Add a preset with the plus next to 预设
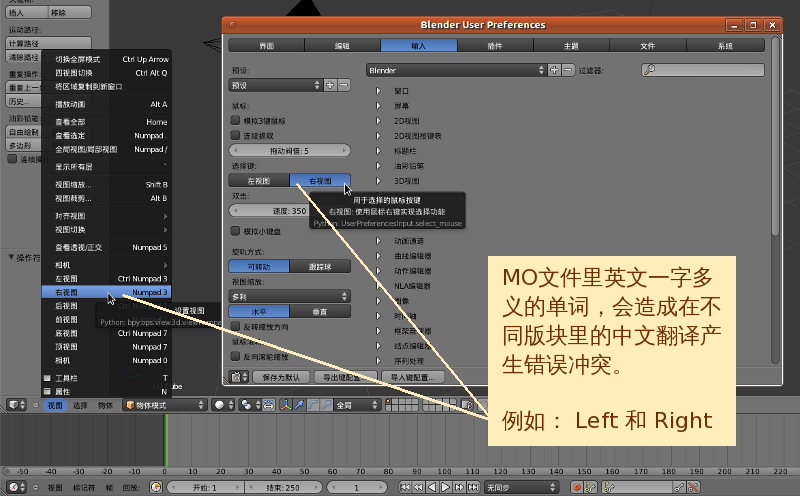 click(x=330, y=85)
